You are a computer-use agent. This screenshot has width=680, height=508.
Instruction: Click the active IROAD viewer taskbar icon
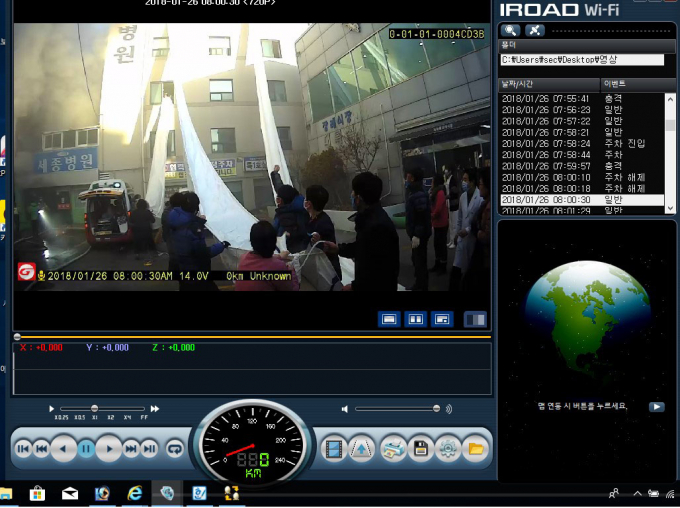click(167, 494)
